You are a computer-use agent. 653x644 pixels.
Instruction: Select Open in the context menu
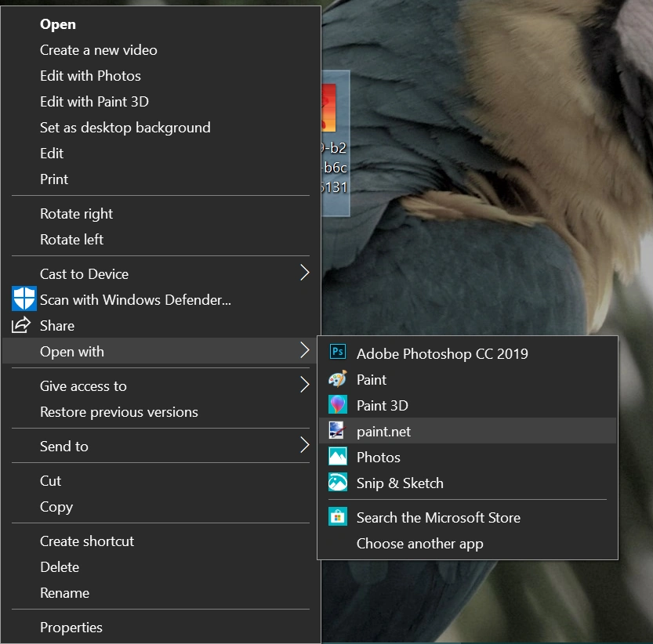[161, 24]
